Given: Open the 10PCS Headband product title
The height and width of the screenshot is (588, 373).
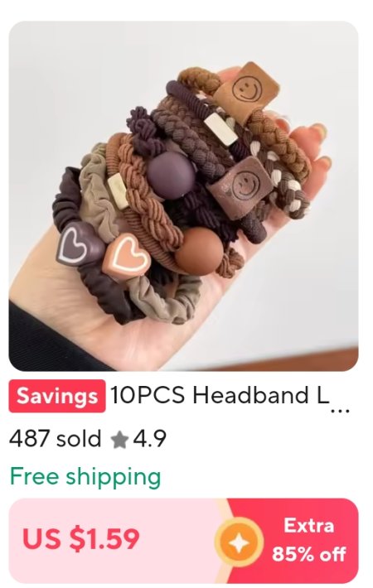Looking at the screenshot, I should [220, 395].
